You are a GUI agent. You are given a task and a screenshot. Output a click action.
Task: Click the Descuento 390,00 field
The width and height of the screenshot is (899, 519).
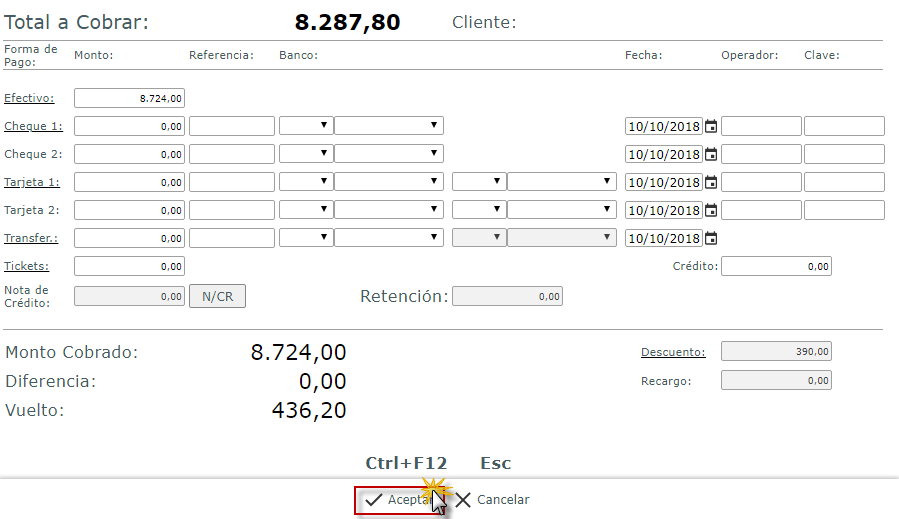point(776,352)
